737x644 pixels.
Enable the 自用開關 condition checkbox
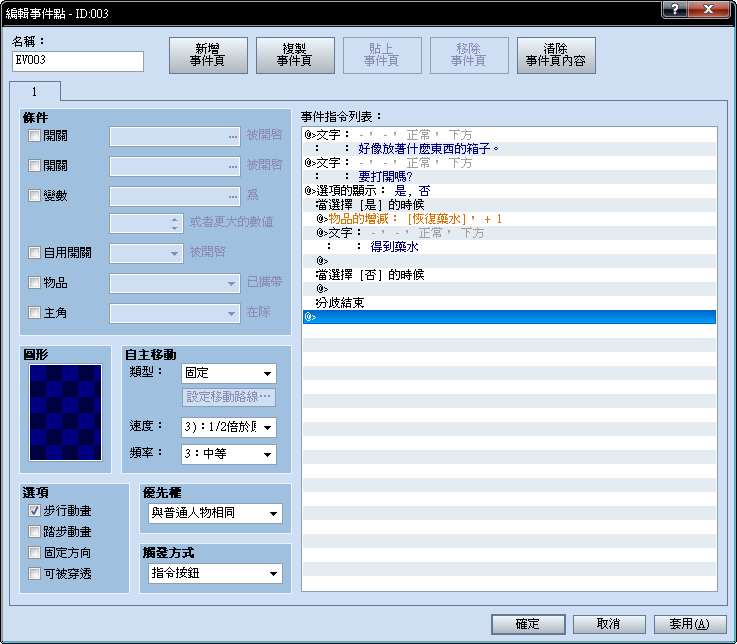[x=34, y=252]
